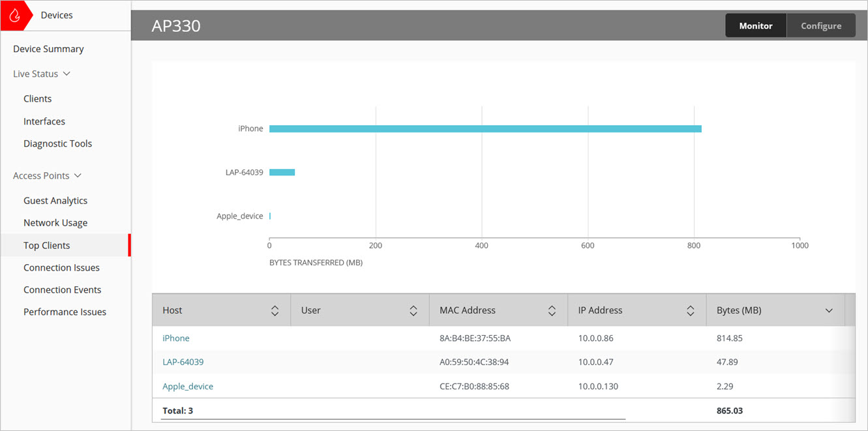The height and width of the screenshot is (431, 868).
Task: Sort the table by IP Address column
Action: (x=691, y=310)
